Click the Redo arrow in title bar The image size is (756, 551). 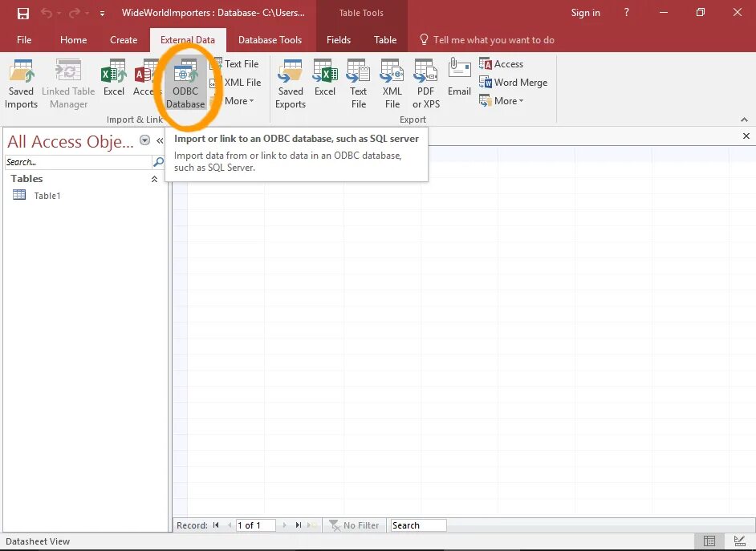75,13
